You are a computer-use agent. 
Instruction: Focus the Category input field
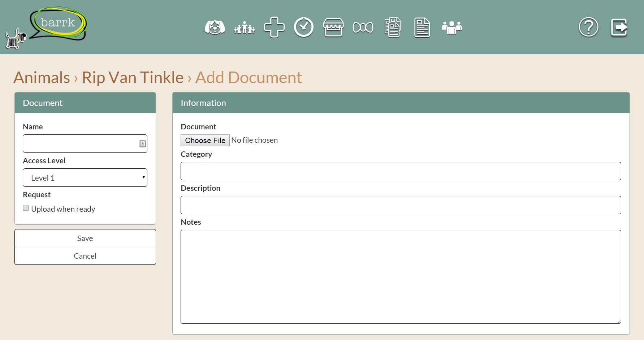coord(401,171)
